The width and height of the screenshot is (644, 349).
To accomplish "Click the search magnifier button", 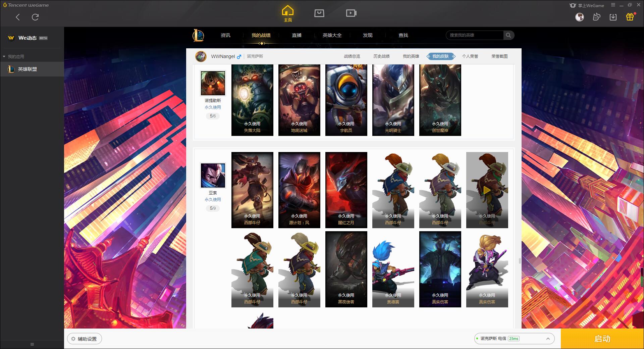I will point(508,35).
